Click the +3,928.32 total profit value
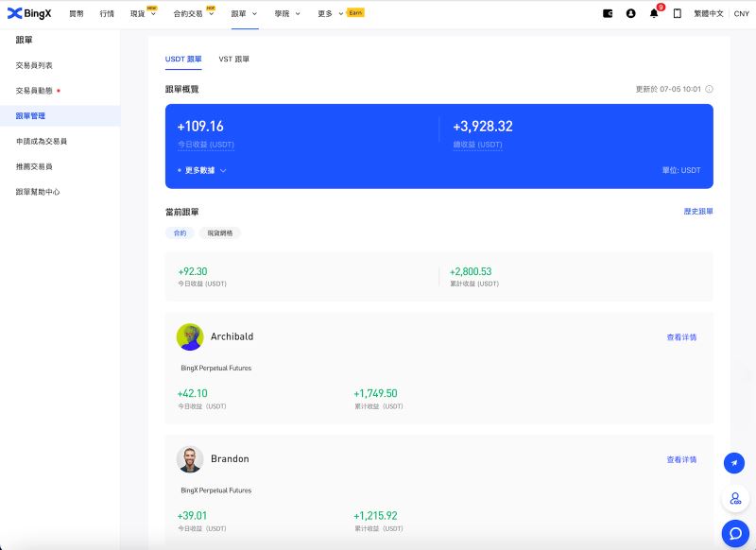Viewport: 756px width, 550px height. coord(483,127)
